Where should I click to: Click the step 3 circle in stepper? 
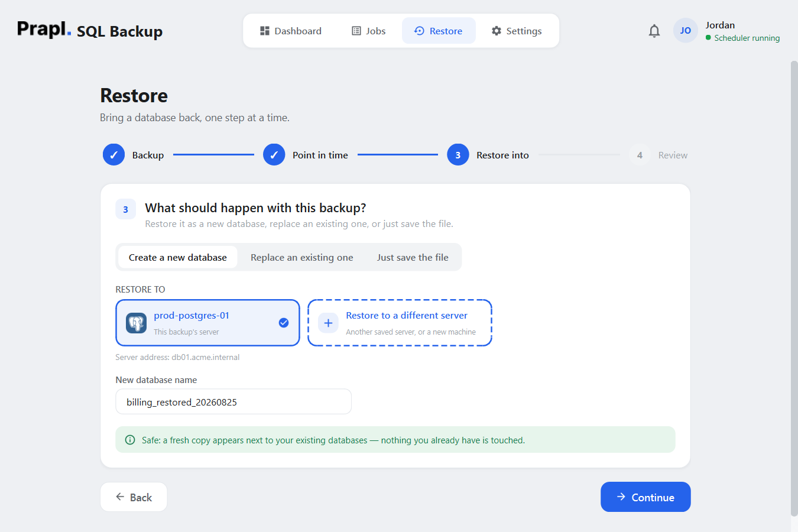click(x=458, y=155)
